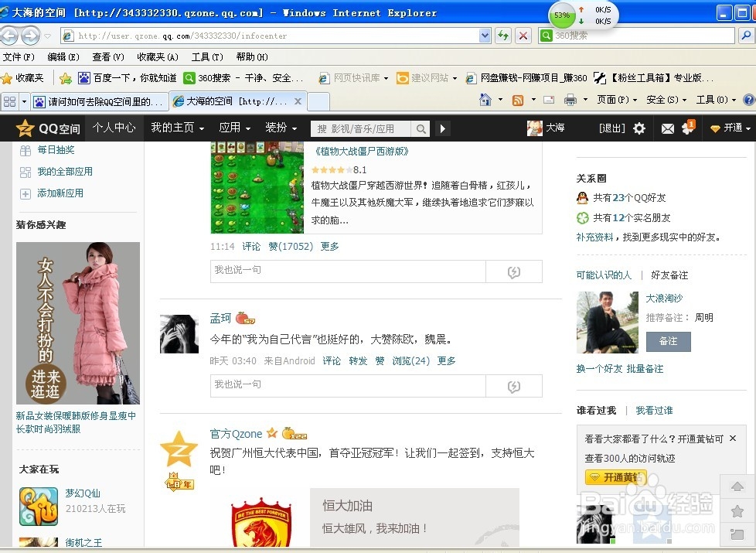
Task: Go forward using the browser forward arrow
Action: (x=30, y=36)
